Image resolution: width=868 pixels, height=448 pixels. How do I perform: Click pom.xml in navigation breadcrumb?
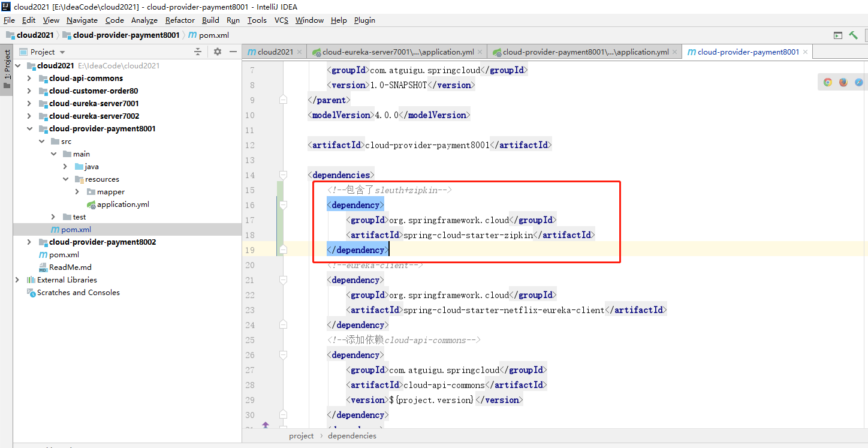click(209, 35)
